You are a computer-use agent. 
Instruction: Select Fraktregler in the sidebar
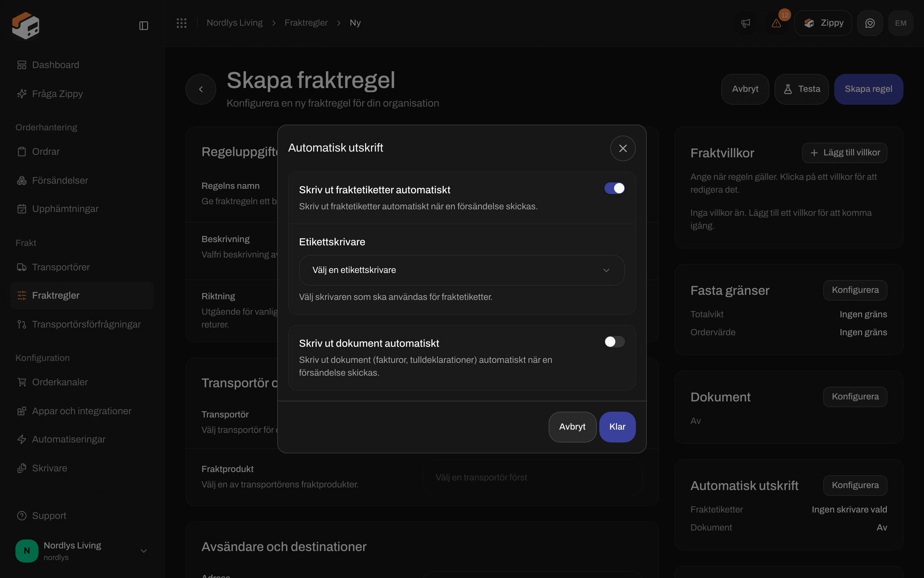click(82, 295)
